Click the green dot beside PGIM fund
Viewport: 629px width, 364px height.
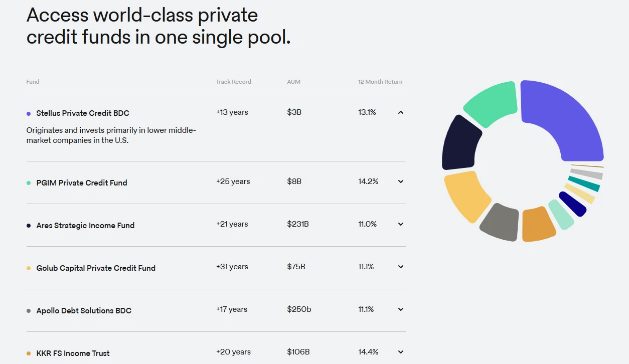(x=29, y=183)
